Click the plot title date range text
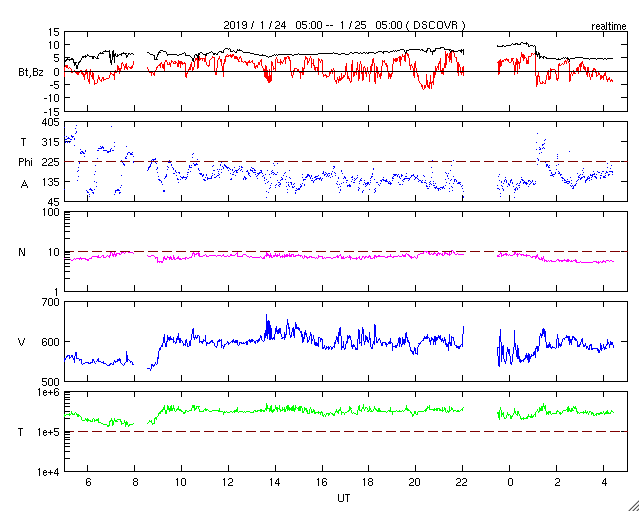 pos(344,25)
